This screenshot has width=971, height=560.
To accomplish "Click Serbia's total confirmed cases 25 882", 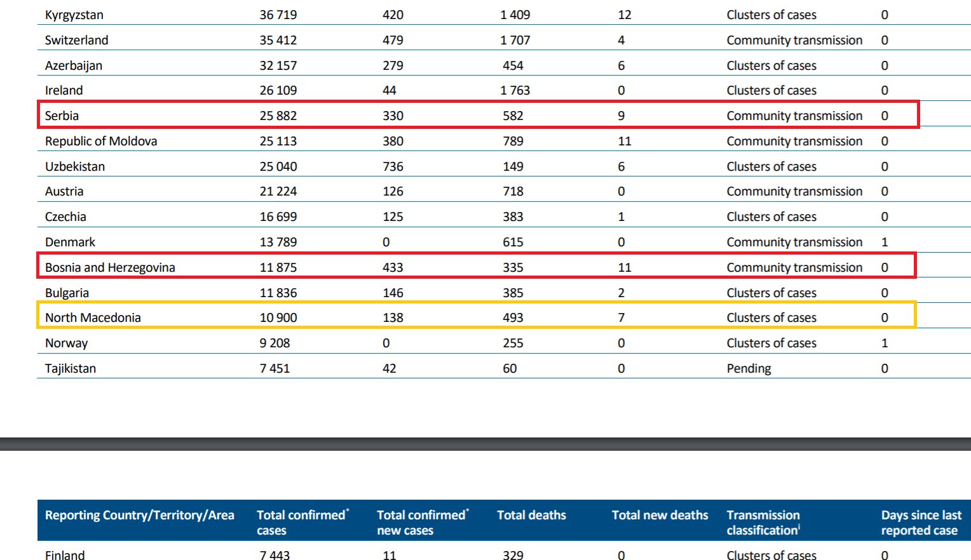I will point(278,116).
